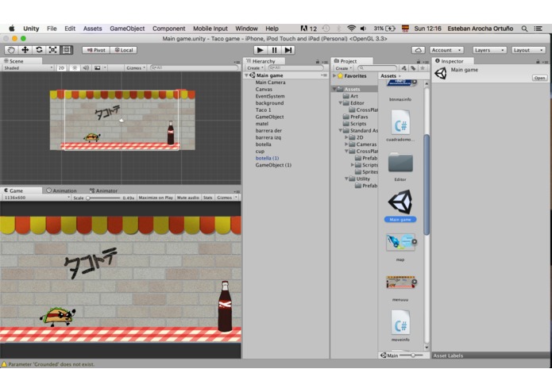This screenshot has width=552, height=392.
Task: Open the Assets menu
Action: tap(92, 29)
